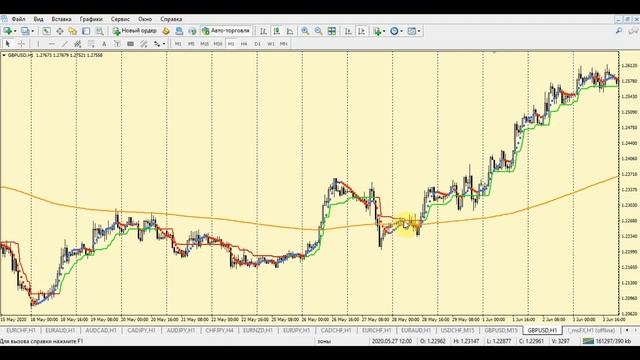Click the Новый ордер button
This screenshot has width=640, height=360.
point(135,31)
